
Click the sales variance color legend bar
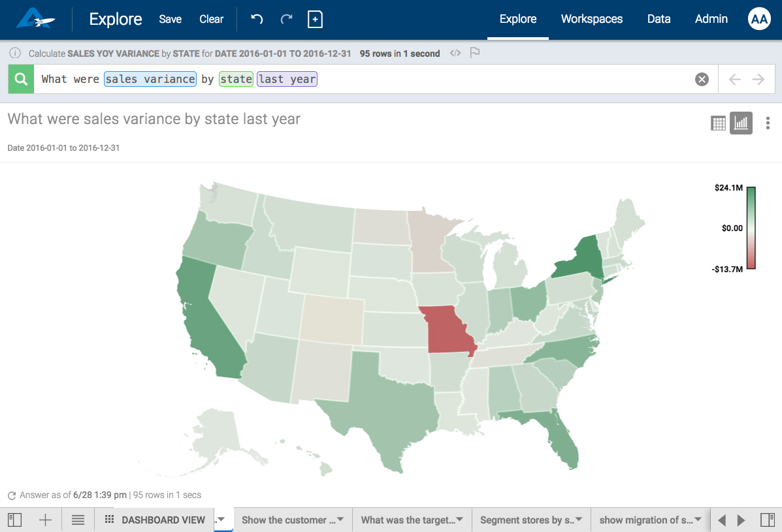751,228
